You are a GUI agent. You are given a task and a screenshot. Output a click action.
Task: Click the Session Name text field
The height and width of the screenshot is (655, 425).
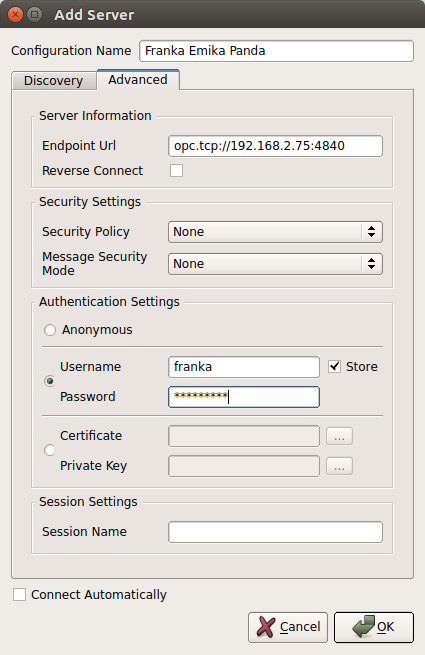point(275,532)
